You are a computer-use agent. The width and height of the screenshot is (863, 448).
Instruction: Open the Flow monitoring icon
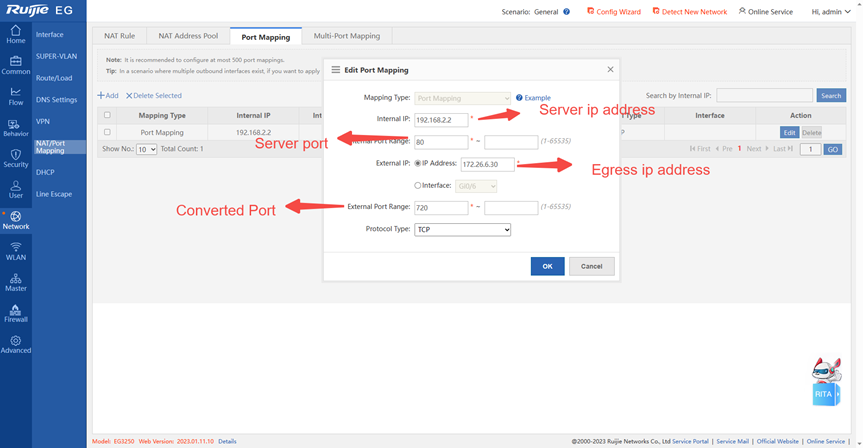(15, 96)
